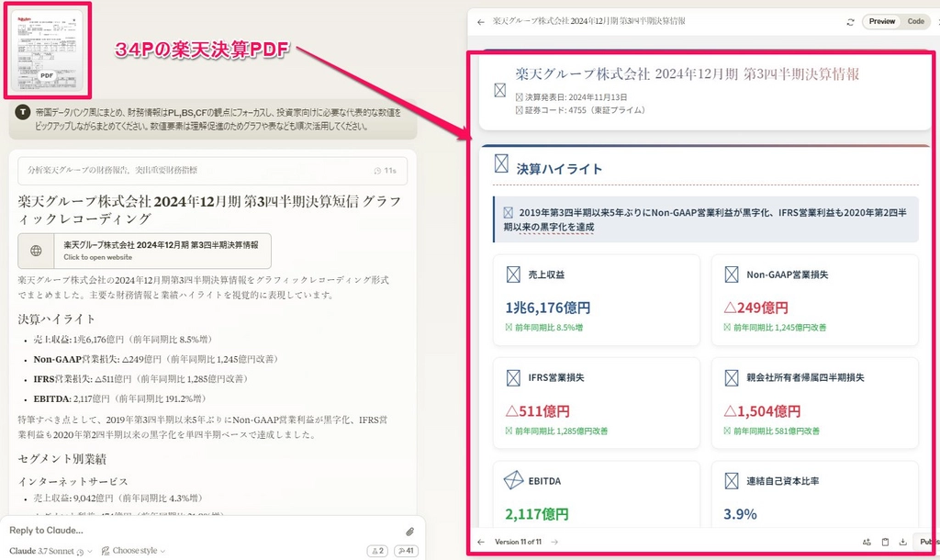Click the 決算ハイライト heading in chat
This screenshot has height=560, width=940.
(56, 319)
